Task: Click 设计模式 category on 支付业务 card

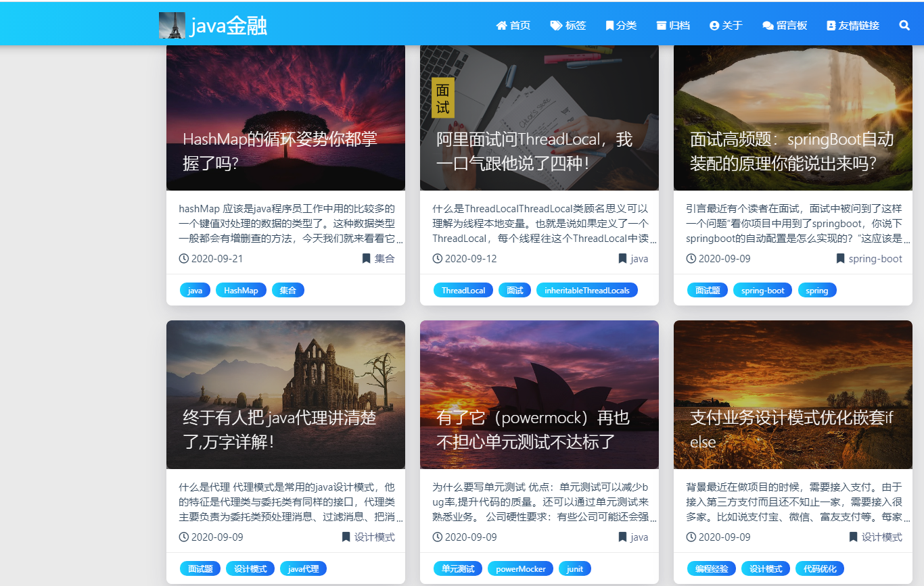Action: click(882, 537)
